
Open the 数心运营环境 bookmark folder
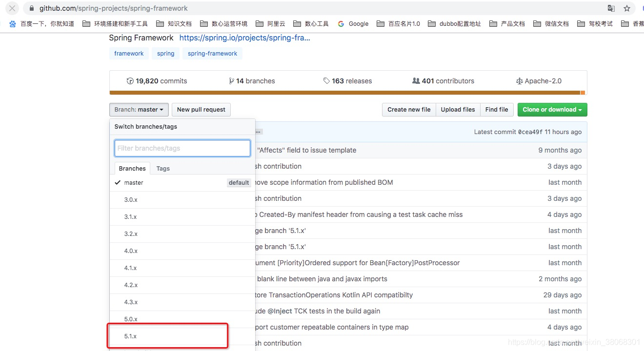[x=223, y=23]
